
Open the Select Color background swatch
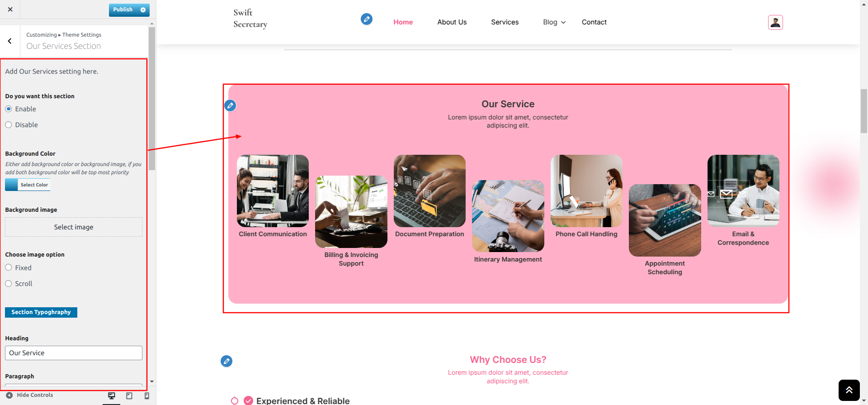tap(28, 185)
